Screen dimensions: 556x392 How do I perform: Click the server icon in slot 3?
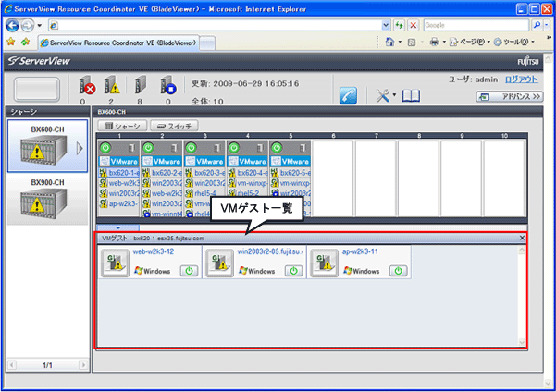pos(217,148)
